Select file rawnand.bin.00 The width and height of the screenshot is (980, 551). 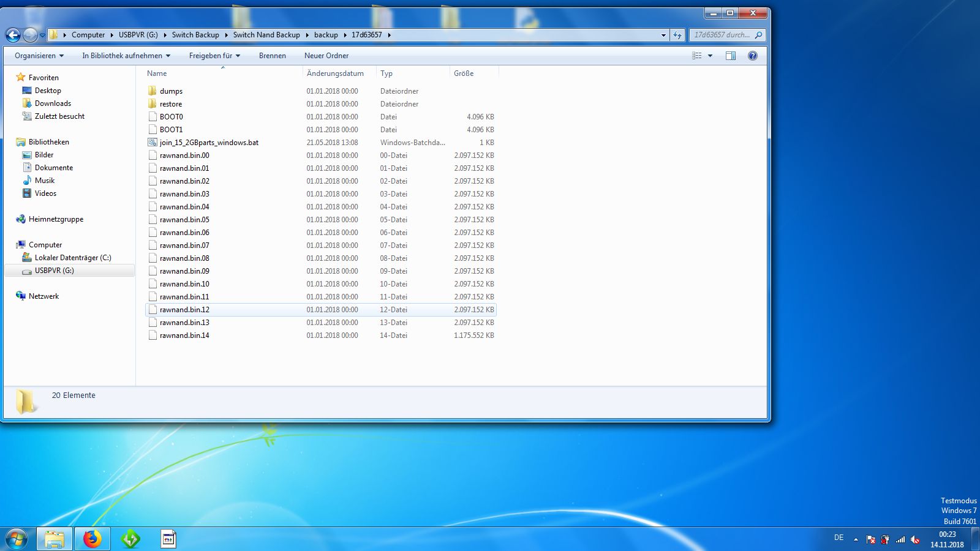(184, 156)
